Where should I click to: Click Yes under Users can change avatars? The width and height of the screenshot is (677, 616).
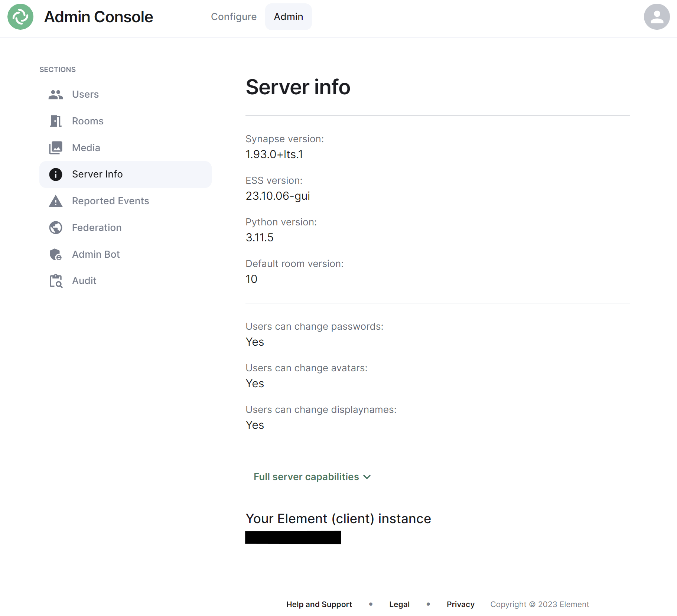255,384
